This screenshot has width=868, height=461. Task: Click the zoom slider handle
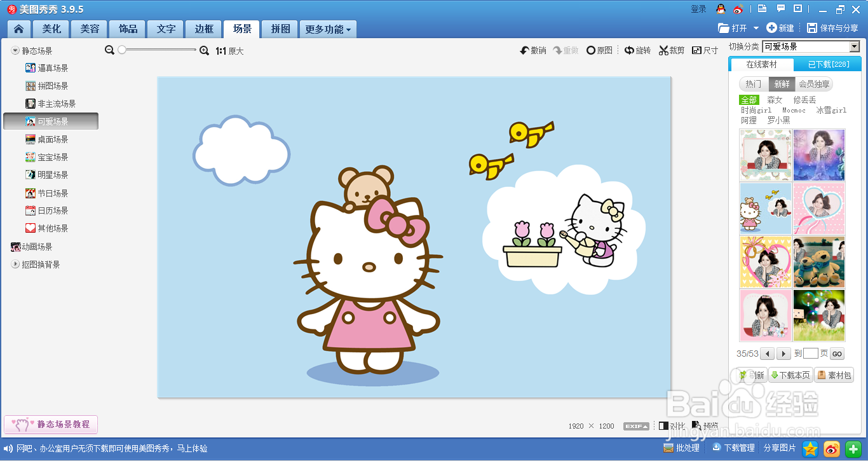pos(121,50)
